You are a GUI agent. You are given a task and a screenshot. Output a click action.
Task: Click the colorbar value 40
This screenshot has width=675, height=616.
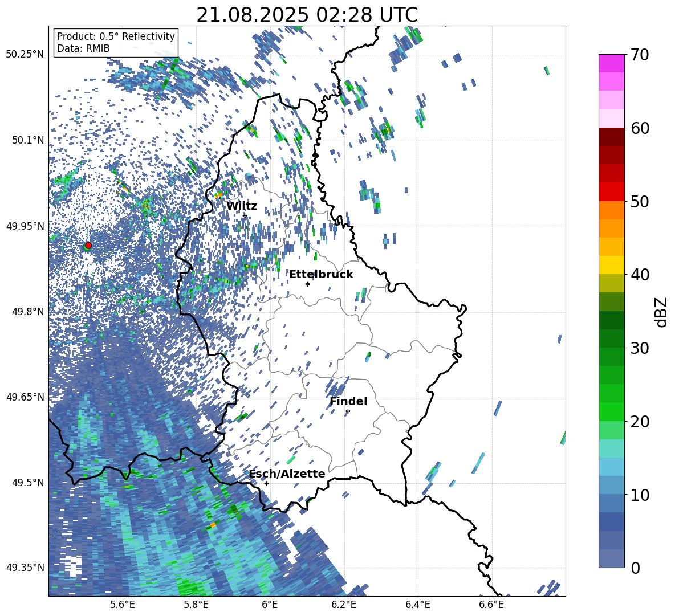(640, 275)
